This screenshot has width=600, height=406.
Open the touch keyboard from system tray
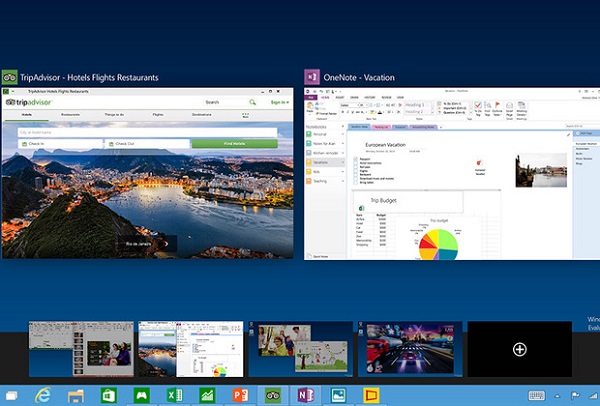[x=536, y=395]
